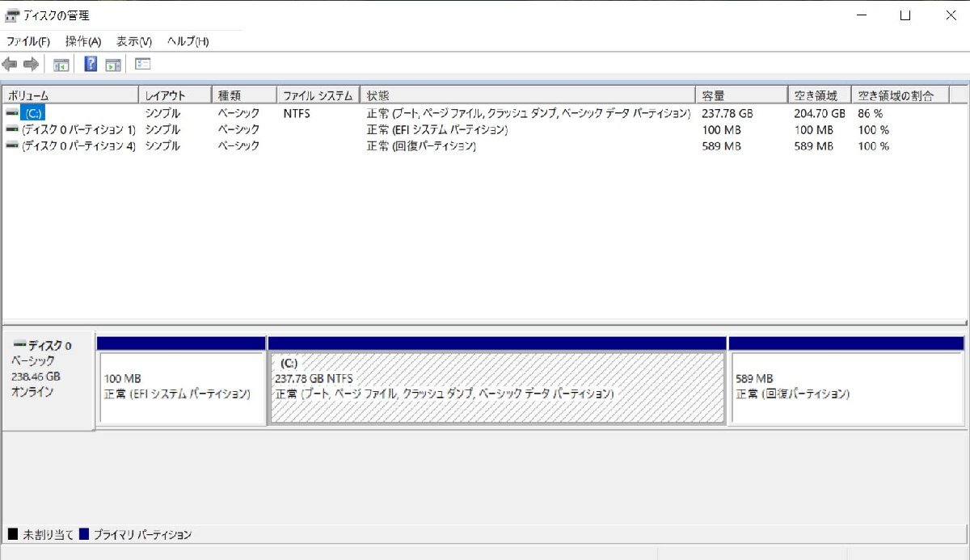Sort by ファイル システム column header

point(318,95)
